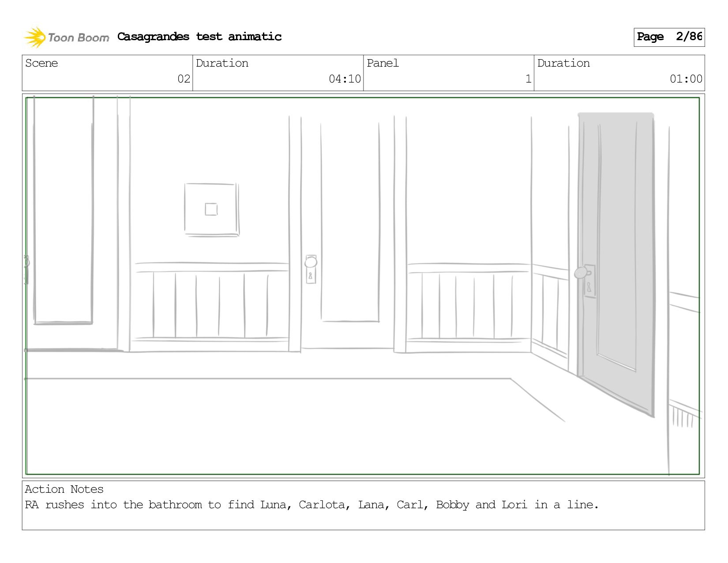Image resolution: width=728 pixels, height=563 pixels.
Task: Click the Scene number '02'
Action: point(184,79)
